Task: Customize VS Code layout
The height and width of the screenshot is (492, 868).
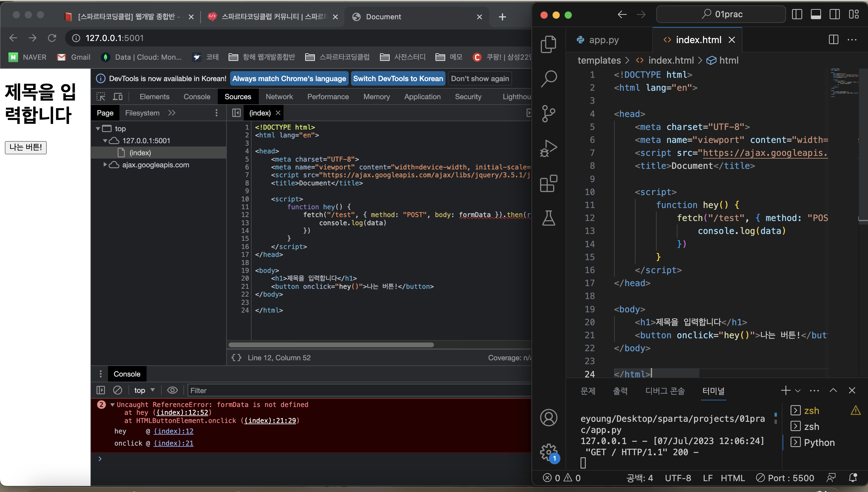Action: tap(854, 14)
